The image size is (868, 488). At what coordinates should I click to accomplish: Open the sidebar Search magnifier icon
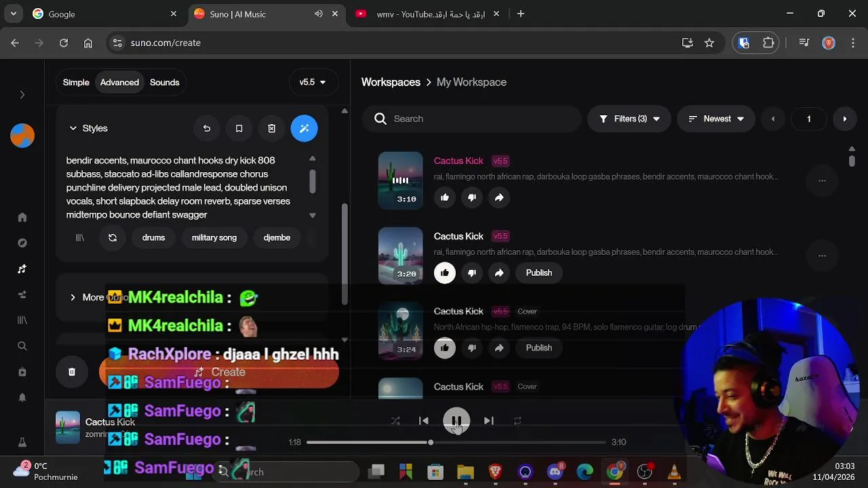coord(22,346)
